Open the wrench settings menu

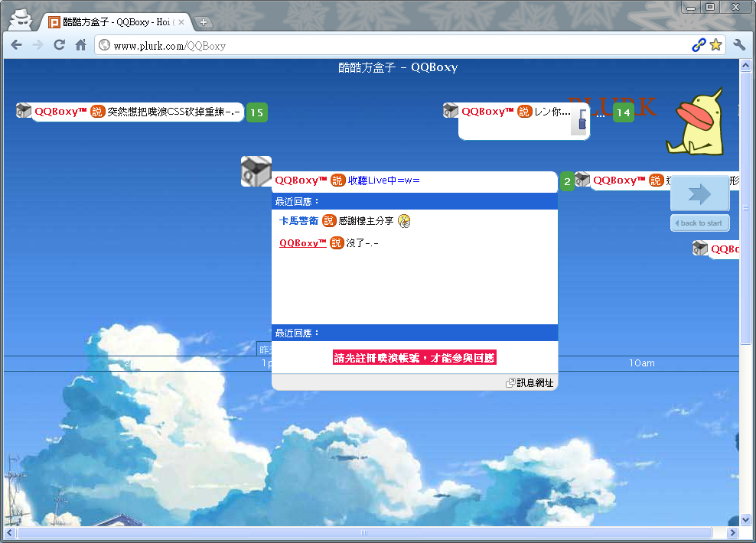(x=739, y=45)
